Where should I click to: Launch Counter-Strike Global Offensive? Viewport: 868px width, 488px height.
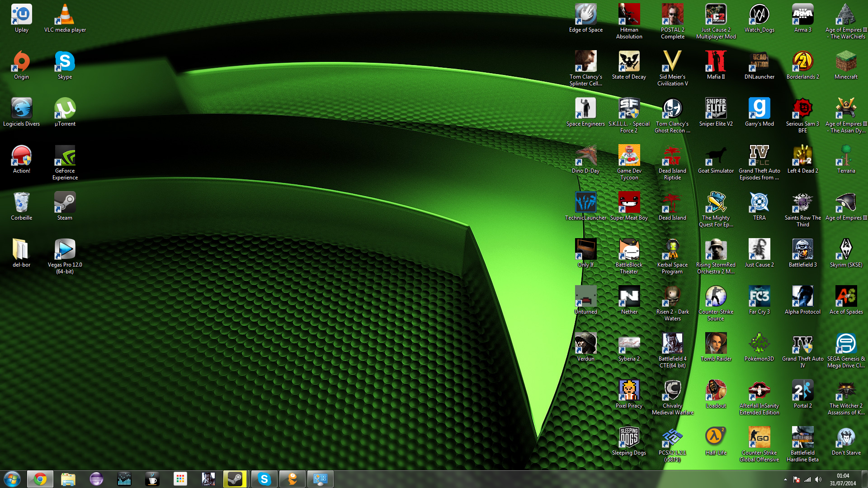point(759,445)
